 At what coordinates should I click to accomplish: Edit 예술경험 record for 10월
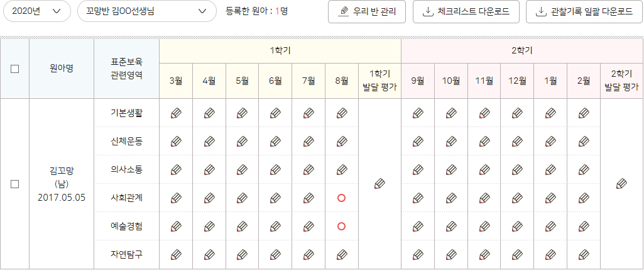click(x=451, y=227)
